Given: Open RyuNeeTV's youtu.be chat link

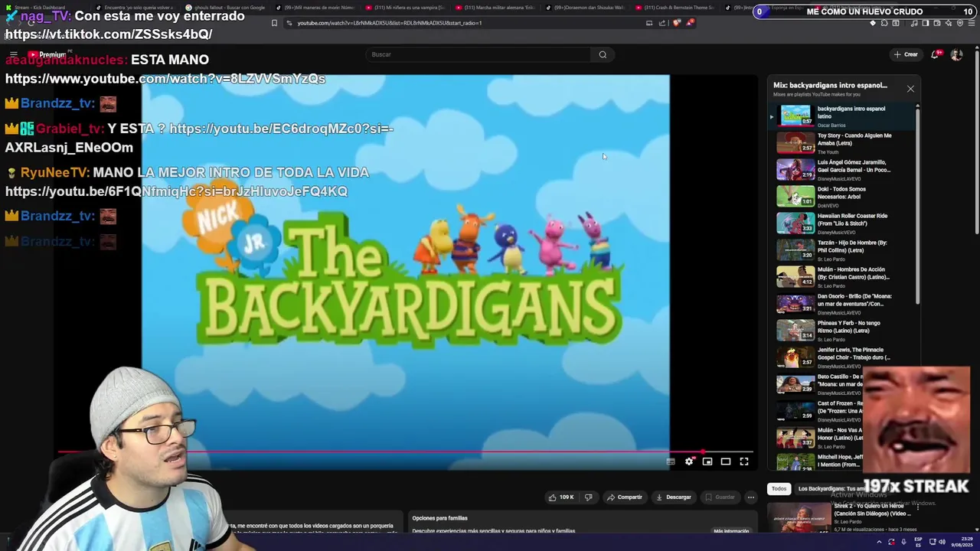Looking at the screenshot, I should coord(176,191).
